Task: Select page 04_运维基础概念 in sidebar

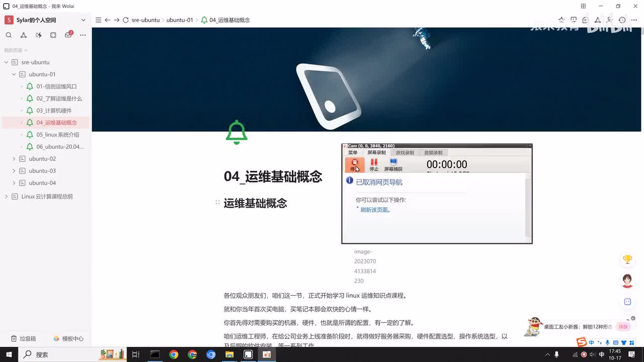Action: pyautogui.click(x=56, y=123)
